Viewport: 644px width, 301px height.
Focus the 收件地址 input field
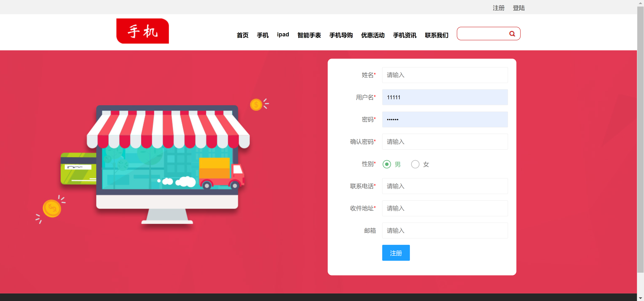click(445, 208)
